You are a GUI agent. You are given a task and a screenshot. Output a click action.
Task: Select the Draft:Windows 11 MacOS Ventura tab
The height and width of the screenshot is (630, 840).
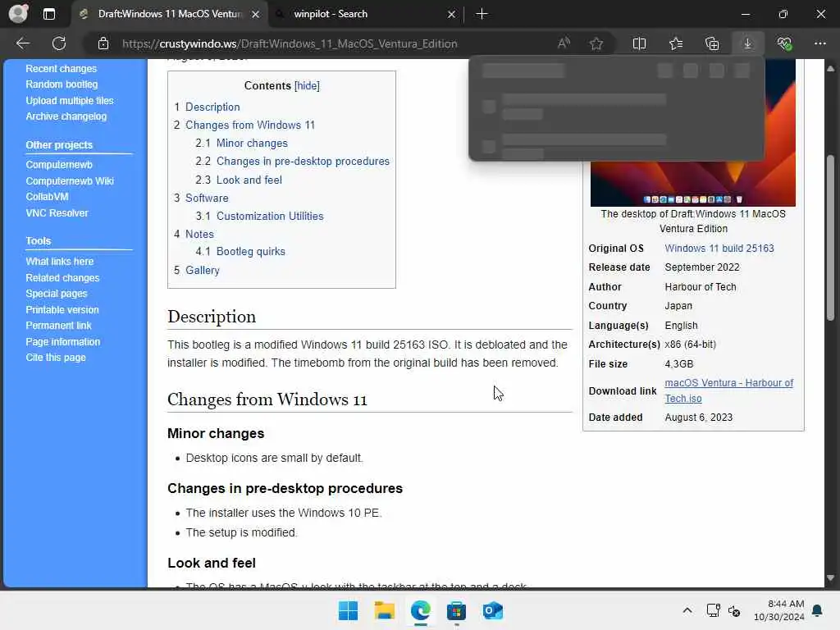(169, 14)
